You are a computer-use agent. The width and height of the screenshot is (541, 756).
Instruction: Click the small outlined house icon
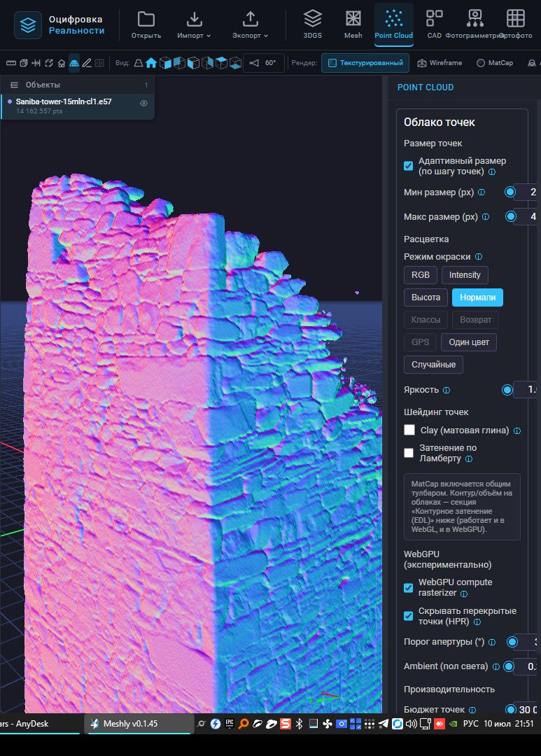61,63
